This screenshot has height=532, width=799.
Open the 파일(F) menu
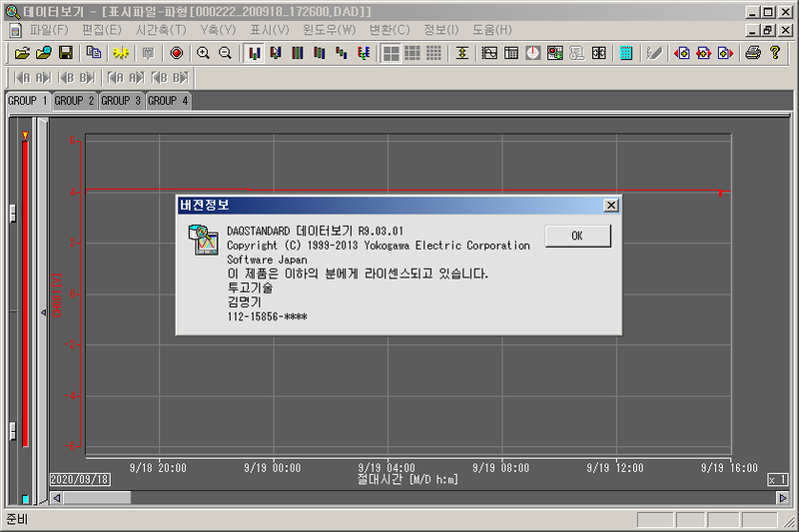click(49, 30)
